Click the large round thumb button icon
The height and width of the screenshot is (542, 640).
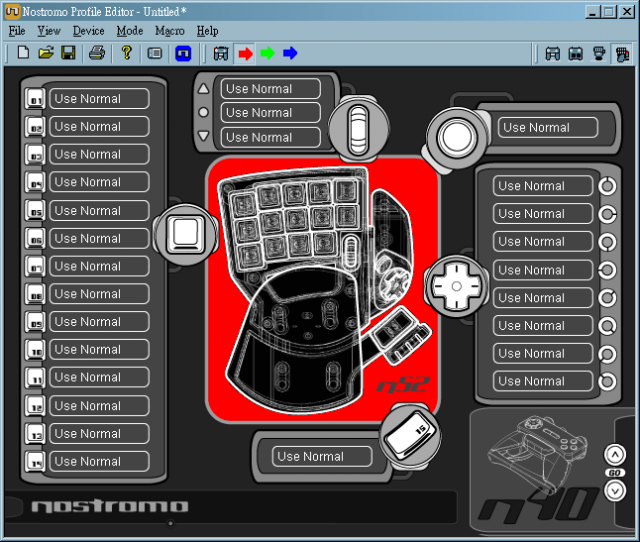click(x=457, y=137)
